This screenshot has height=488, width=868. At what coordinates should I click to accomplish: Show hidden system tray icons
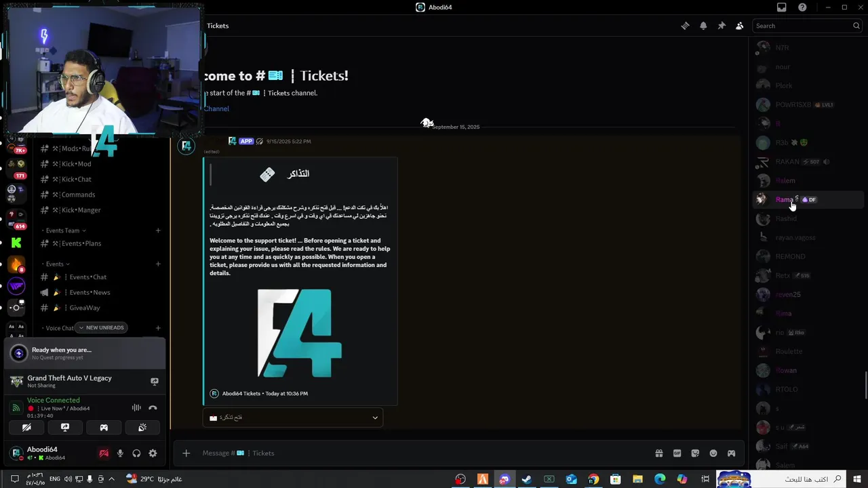coord(111,479)
